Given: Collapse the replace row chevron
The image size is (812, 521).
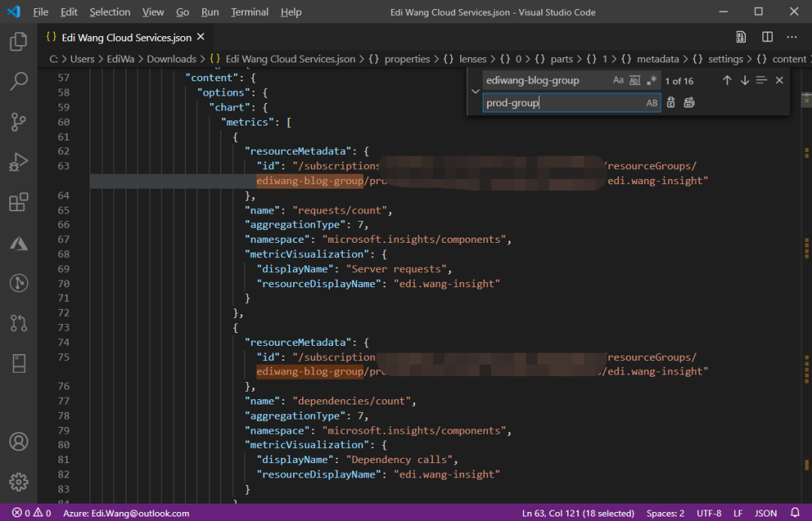Looking at the screenshot, I should 475,91.
